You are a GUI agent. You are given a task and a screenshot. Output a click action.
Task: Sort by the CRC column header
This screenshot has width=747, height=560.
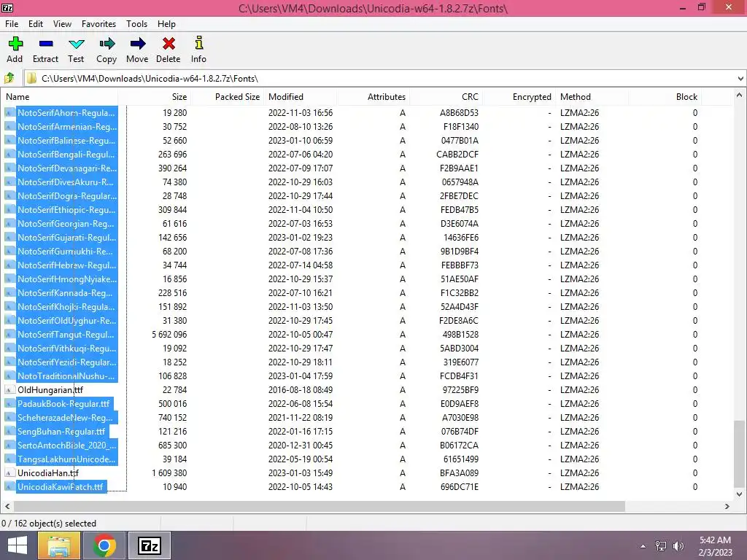446,97
